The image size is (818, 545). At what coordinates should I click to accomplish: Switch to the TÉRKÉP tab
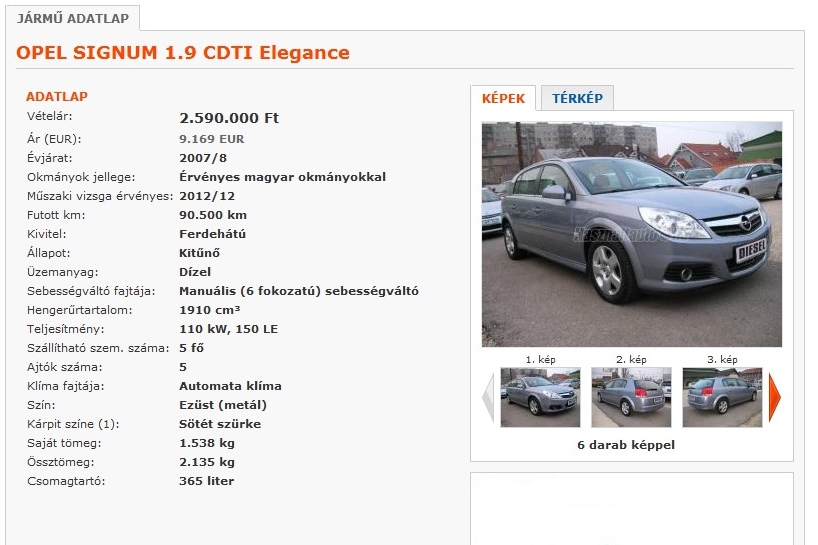[577, 98]
